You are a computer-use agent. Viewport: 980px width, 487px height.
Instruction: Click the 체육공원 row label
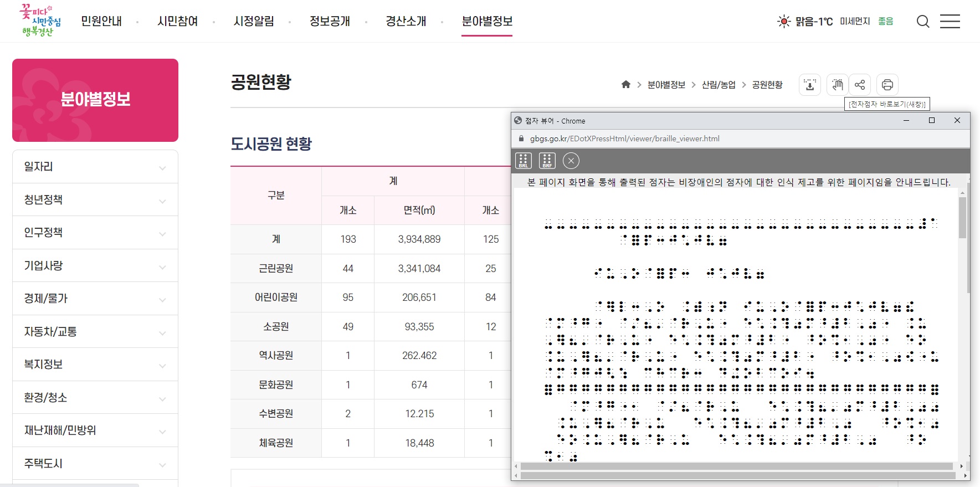[x=276, y=443]
